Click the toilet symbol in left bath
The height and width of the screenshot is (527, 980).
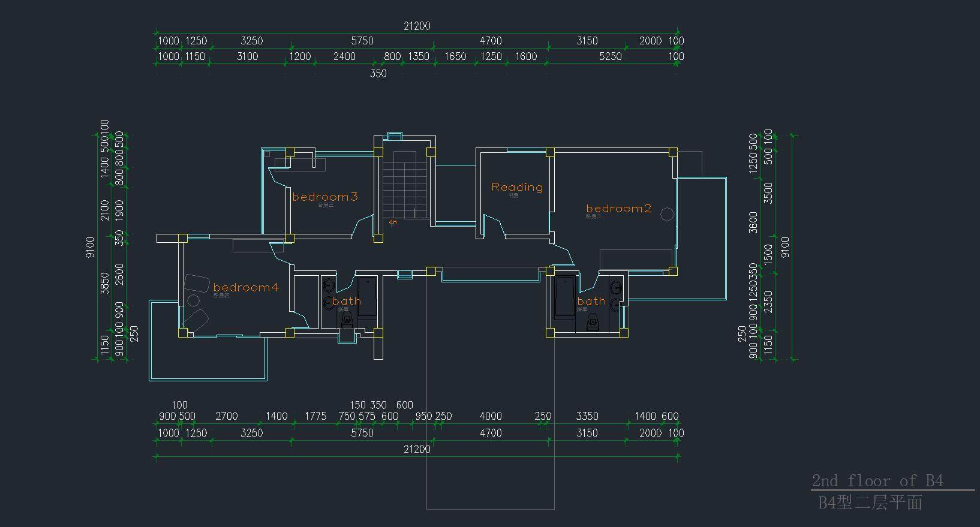click(x=347, y=322)
